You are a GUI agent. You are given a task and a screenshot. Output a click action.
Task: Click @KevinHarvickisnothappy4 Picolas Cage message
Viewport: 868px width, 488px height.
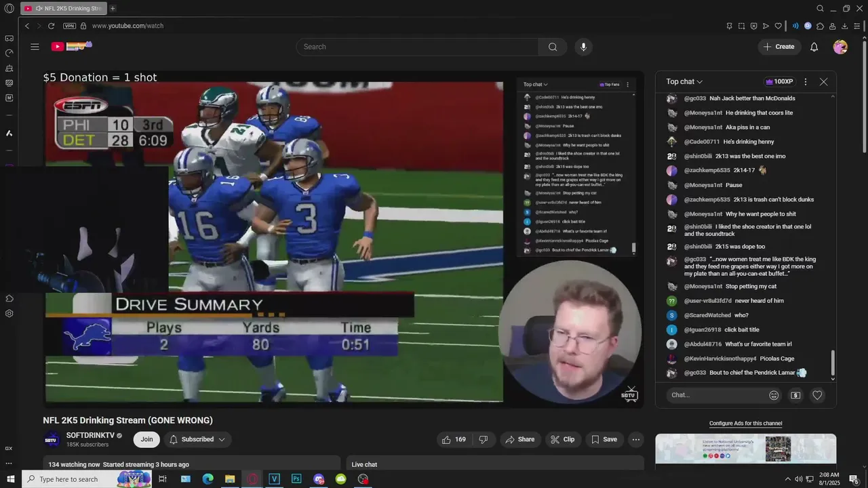[738, 359]
